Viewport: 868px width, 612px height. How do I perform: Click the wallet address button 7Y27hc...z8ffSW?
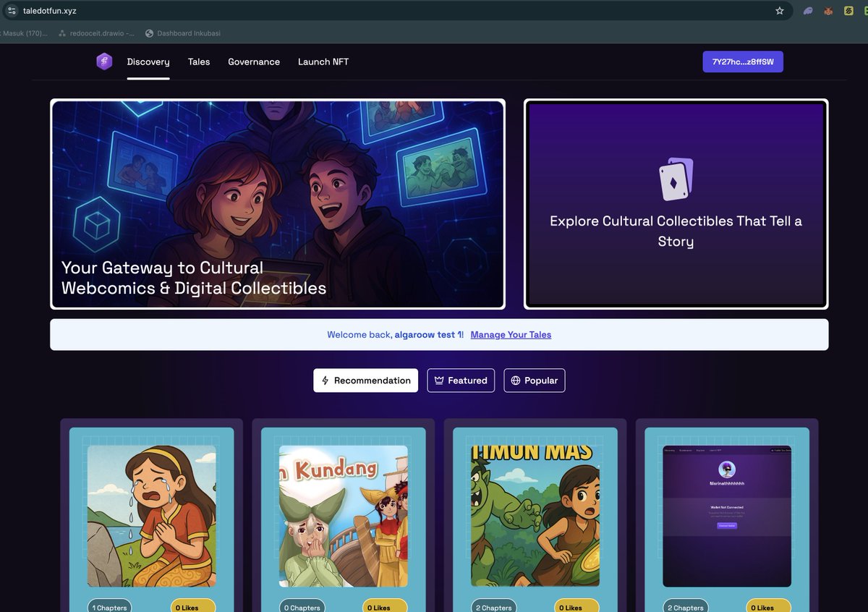(743, 61)
